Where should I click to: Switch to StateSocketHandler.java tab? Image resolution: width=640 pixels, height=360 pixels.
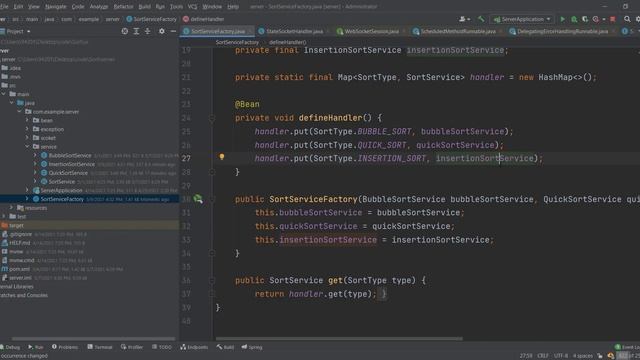(294, 31)
